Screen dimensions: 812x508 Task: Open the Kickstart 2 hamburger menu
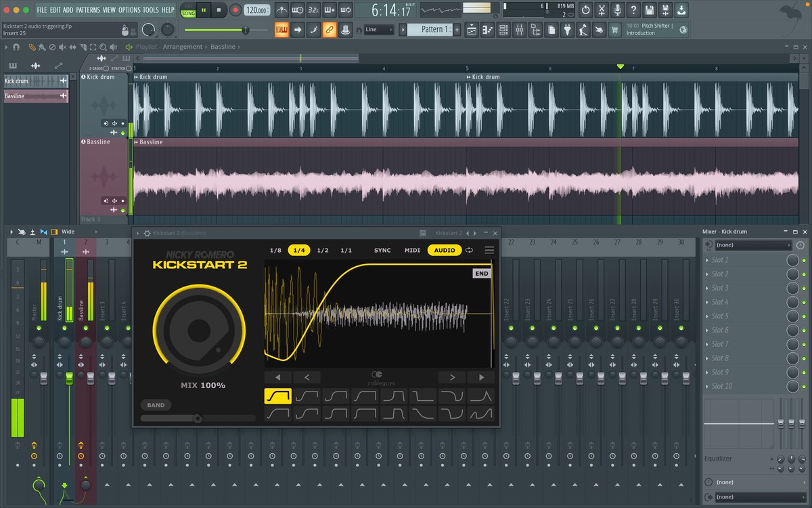click(x=489, y=250)
